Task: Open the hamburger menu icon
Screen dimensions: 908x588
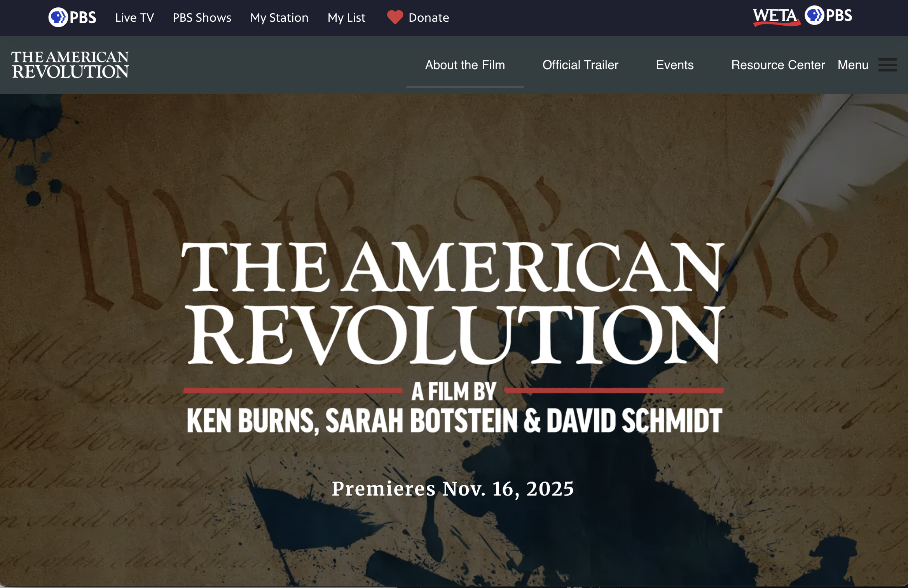Action: click(887, 65)
